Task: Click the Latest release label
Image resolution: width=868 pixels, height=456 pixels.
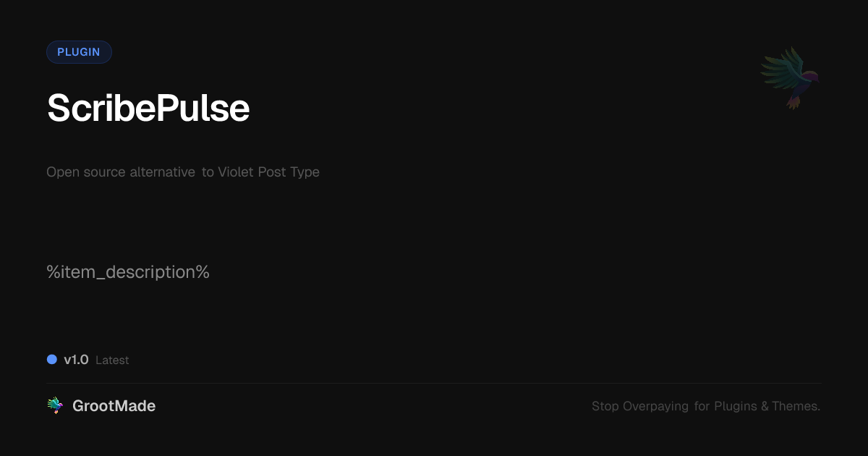Action: (x=112, y=360)
